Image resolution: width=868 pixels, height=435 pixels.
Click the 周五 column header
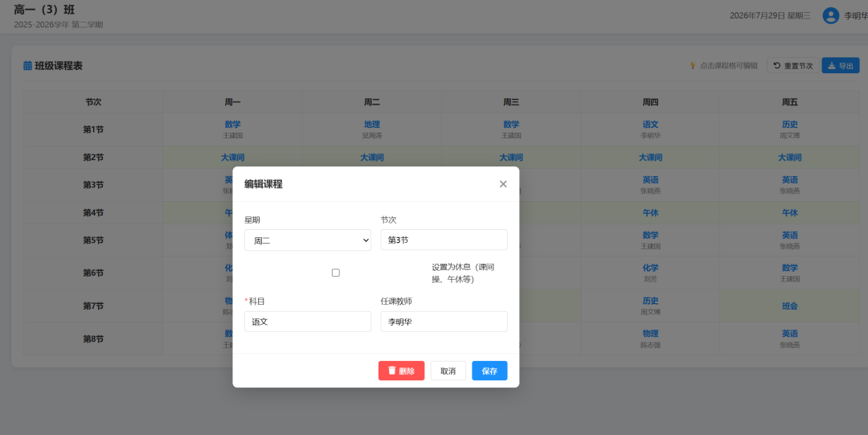pos(789,102)
